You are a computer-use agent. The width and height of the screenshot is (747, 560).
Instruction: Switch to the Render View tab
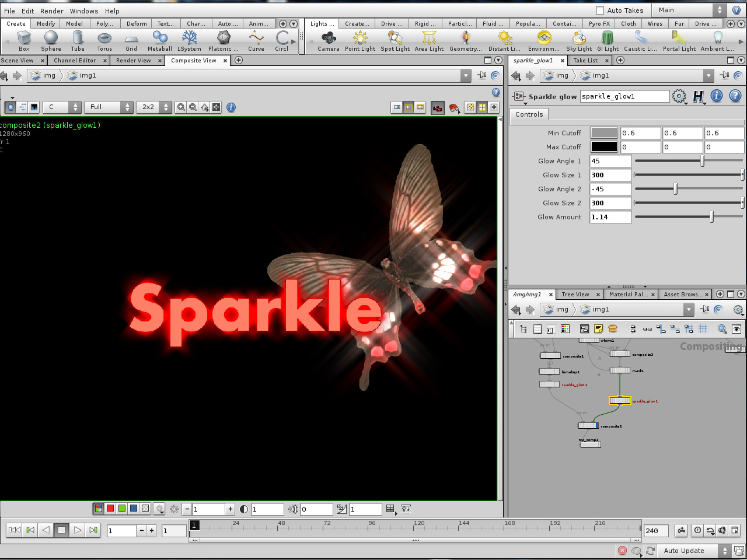click(134, 60)
